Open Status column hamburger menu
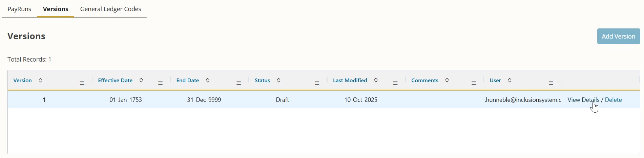 317,83
